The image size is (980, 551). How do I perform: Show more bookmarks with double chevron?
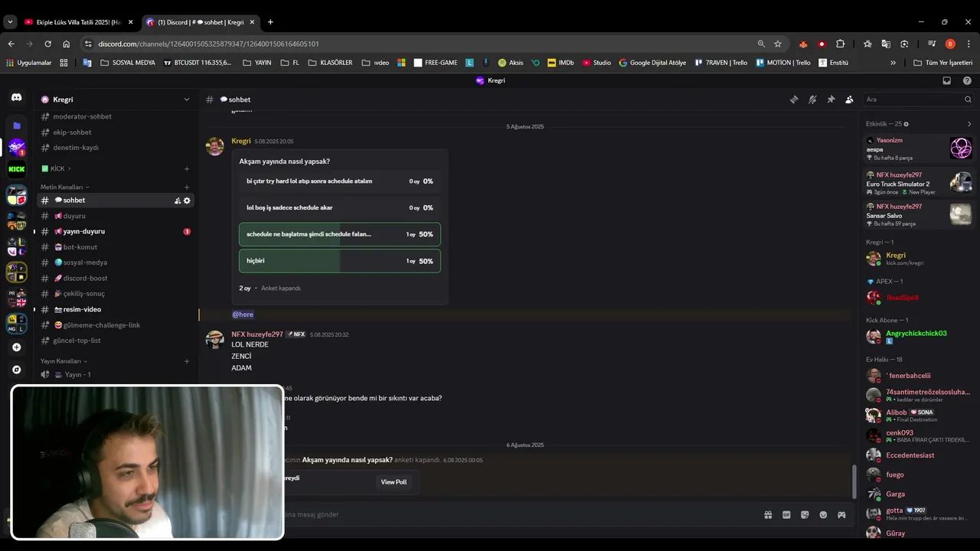tap(893, 63)
